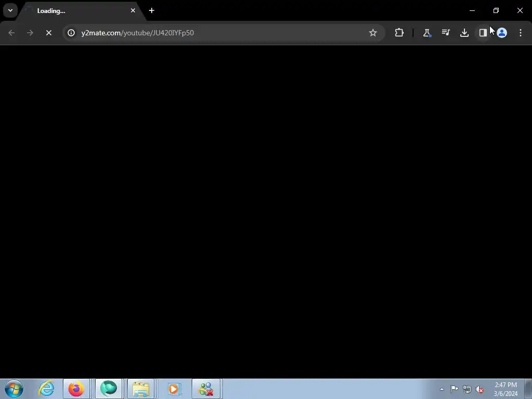Viewport: 532px width, 399px height.
Task: Open the profile avatar menu
Action: click(502, 33)
